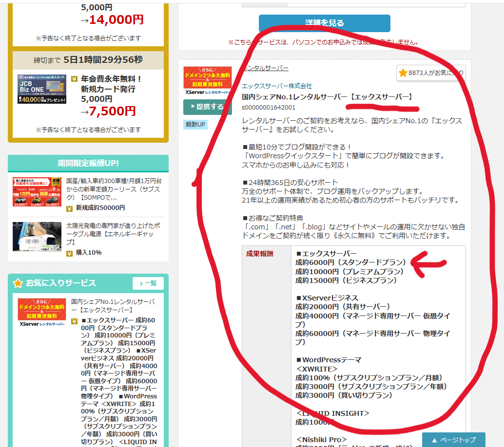Click the 14,000円 reward text
This screenshot has width=504, height=447.
pos(116,20)
